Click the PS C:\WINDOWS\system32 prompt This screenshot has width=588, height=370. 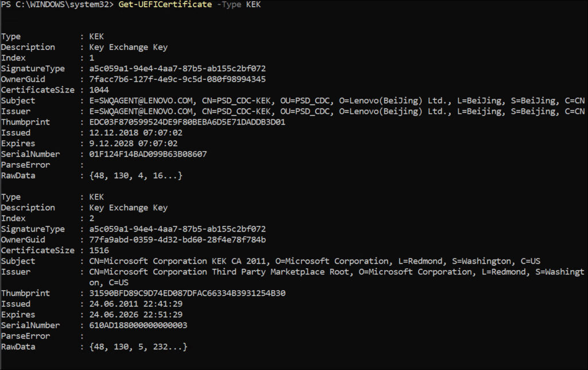coord(56,5)
